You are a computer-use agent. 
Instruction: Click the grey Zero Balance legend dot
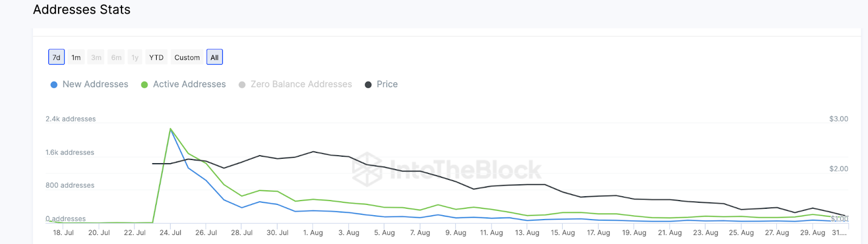(242, 85)
